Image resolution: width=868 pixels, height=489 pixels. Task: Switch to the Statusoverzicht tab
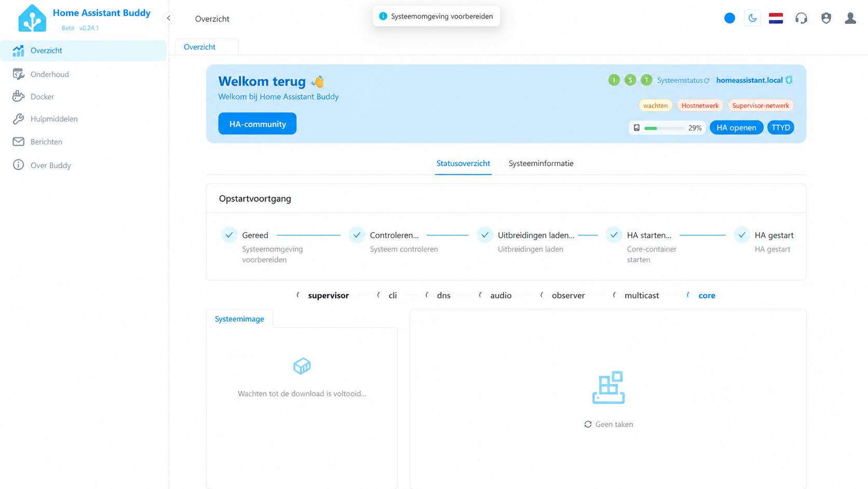pos(463,163)
